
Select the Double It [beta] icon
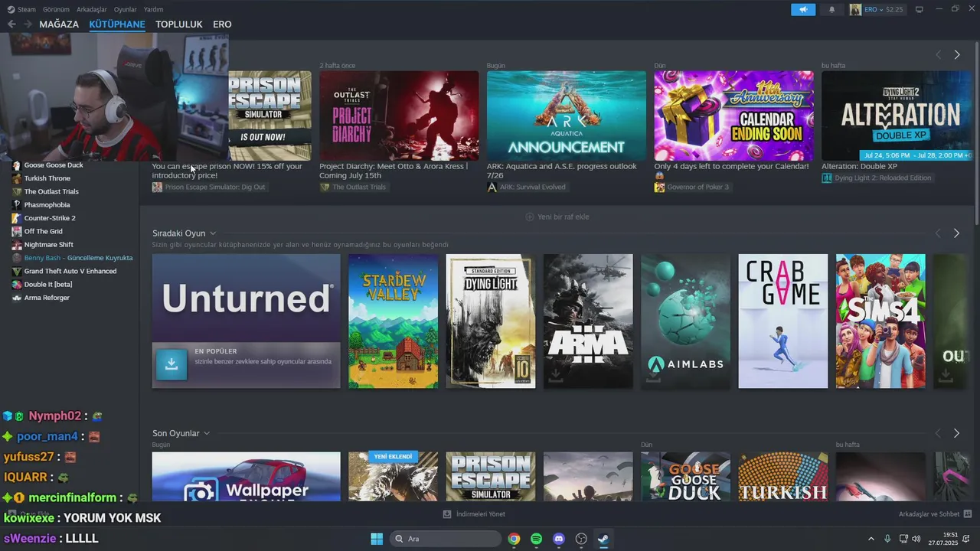tap(17, 285)
